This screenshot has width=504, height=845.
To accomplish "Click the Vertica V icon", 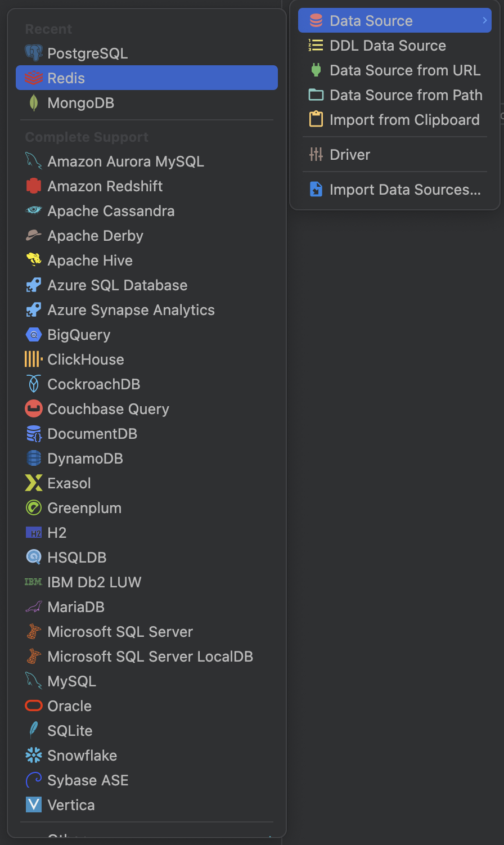I will coord(34,805).
